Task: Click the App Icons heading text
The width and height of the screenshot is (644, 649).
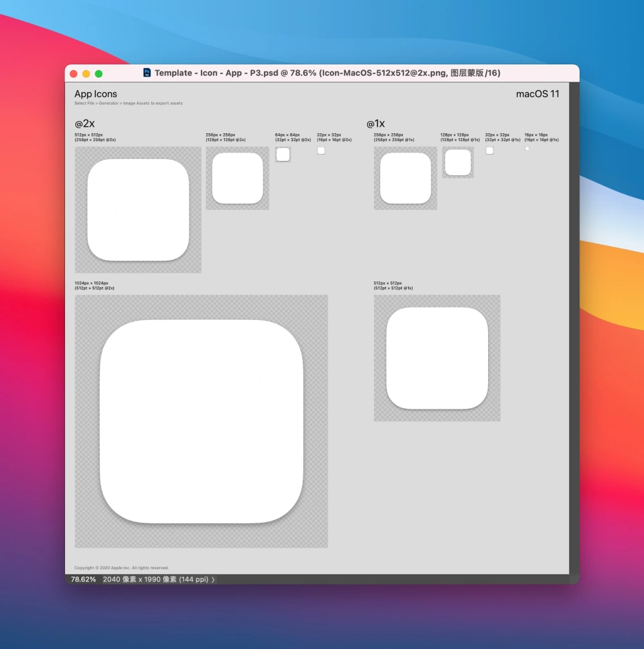Action: pyautogui.click(x=95, y=94)
